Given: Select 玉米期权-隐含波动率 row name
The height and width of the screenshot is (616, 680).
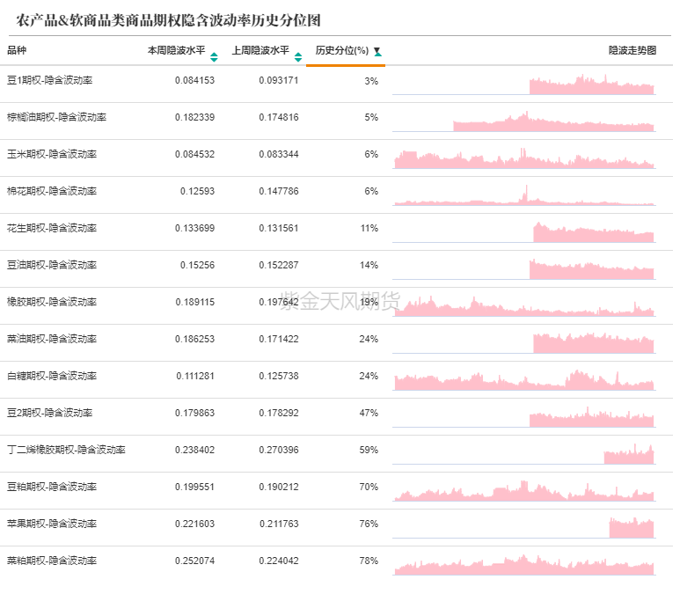Looking at the screenshot, I should click(52, 154).
